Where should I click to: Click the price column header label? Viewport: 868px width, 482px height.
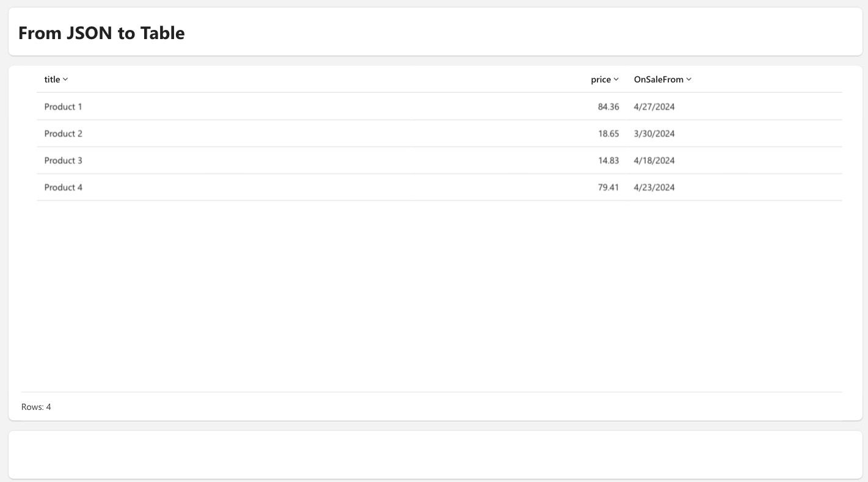[601, 79]
